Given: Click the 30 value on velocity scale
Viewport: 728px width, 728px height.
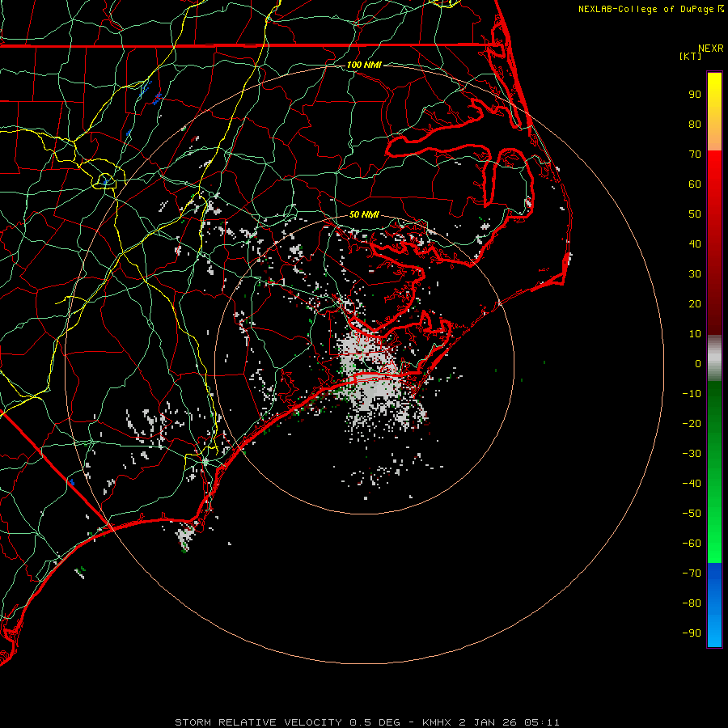Looking at the screenshot, I should (695, 274).
